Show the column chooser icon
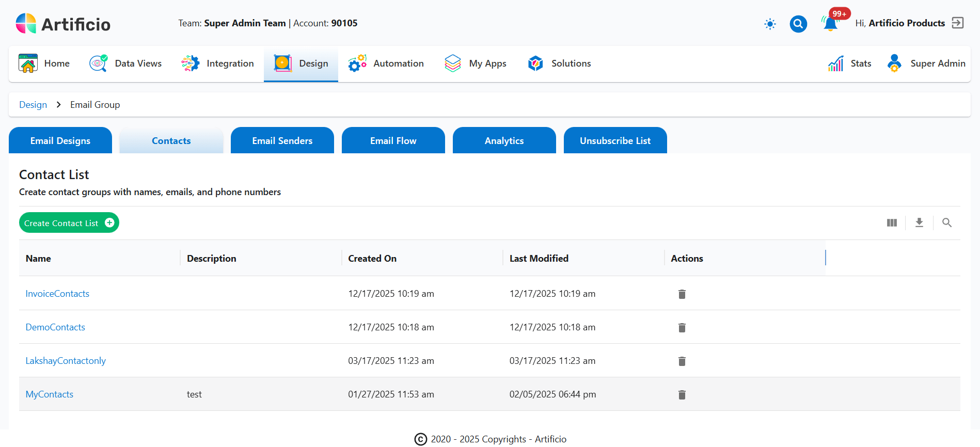Image resolution: width=980 pixels, height=447 pixels. [x=892, y=222]
